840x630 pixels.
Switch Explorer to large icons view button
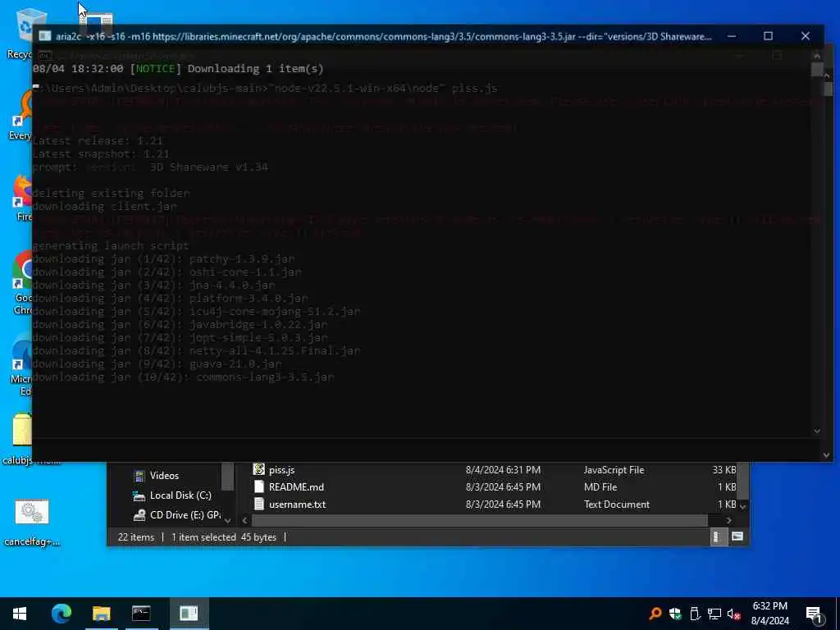pyautogui.click(x=737, y=536)
